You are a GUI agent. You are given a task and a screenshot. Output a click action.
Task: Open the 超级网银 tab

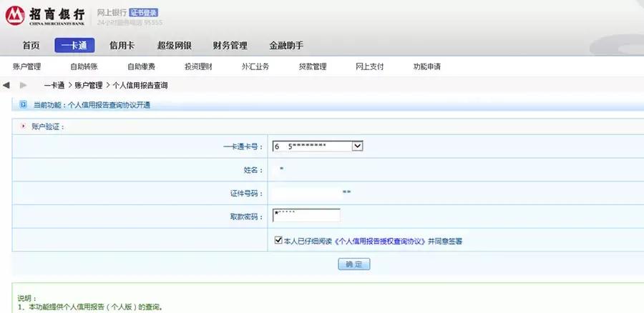tap(174, 46)
